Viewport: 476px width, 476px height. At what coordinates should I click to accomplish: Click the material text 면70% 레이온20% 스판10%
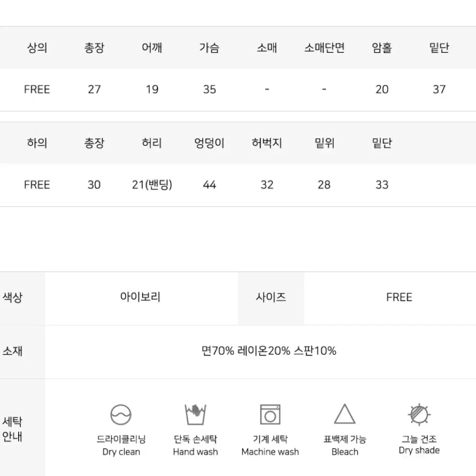click(x=269, y=351)
